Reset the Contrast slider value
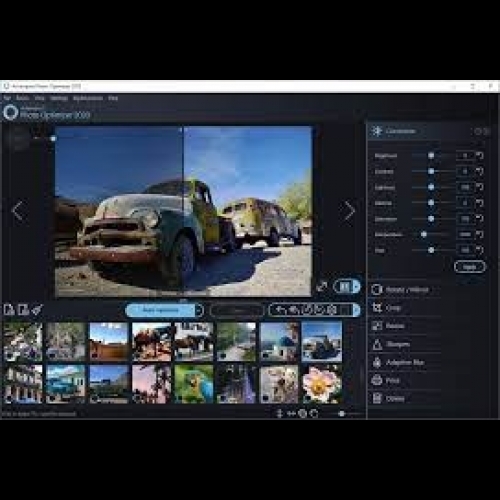Screen dimensions: 500x500 (x=480, y=171)
